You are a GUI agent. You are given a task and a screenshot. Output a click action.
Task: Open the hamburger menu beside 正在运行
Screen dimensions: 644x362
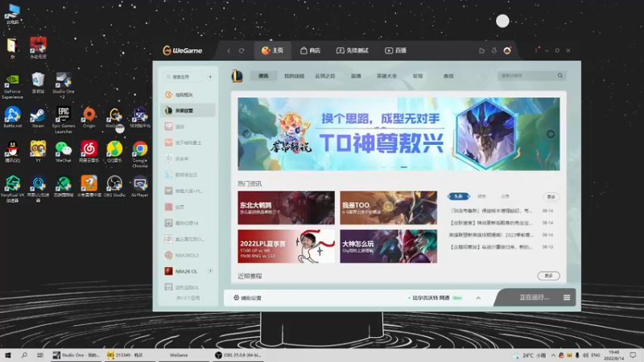(x=567, y=298)
